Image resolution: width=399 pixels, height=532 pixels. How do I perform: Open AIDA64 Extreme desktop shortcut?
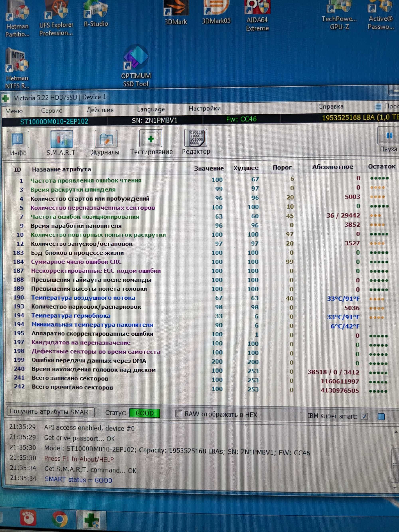tap(257, 16)
